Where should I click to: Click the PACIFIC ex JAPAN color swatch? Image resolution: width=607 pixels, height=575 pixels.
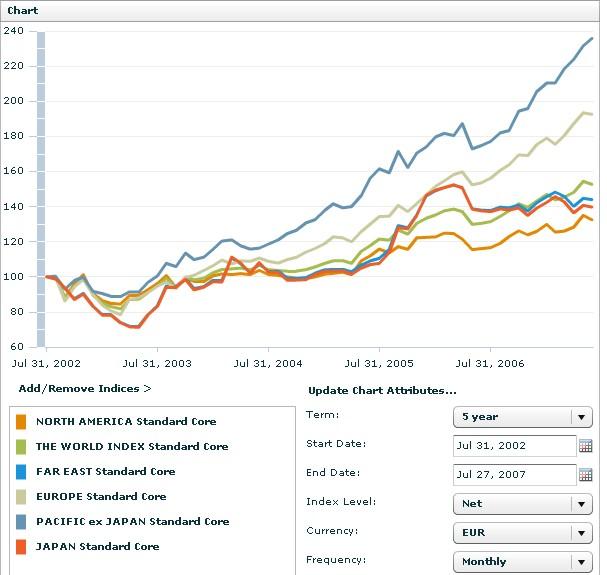[22, 522]
